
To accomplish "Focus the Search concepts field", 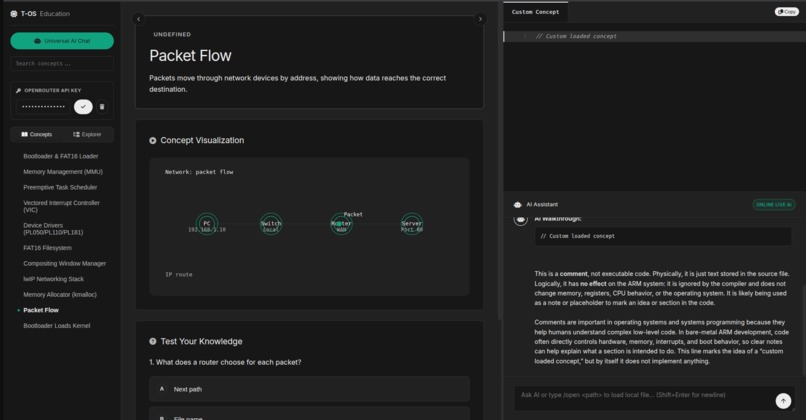I will (x=62, y=64).
